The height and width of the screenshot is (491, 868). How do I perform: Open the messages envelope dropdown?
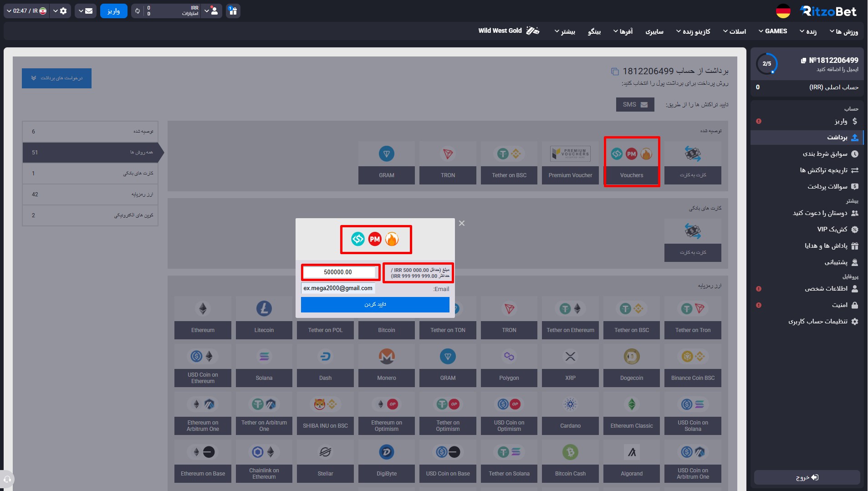tap(86, 11)
